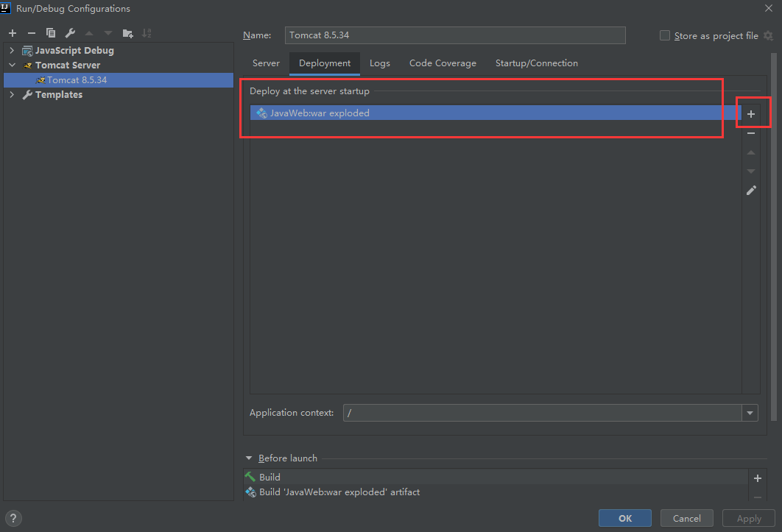Select the Build before-launch task
The height and width of the screenshot is (532, 782).
pyautogui.click(x=496, y=477)
